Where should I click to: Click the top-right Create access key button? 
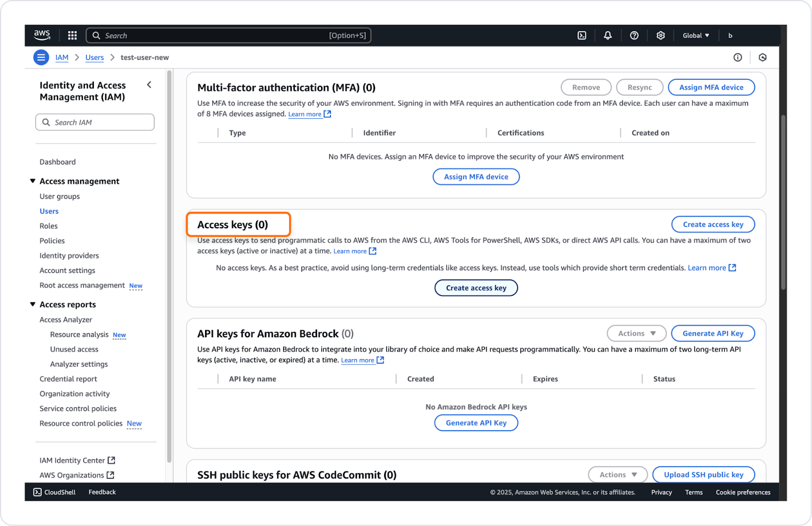click(x=713, y=224)
